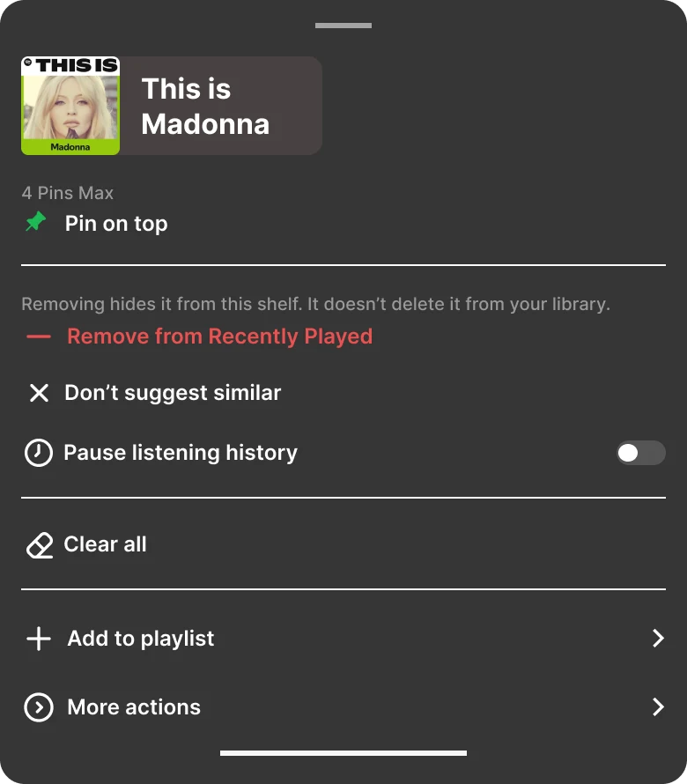Select the Pause listening history label

tap(181, 453)
